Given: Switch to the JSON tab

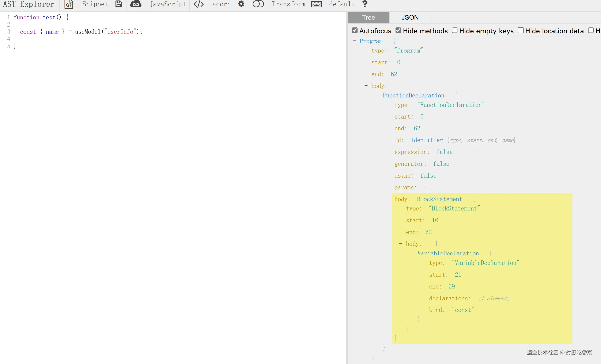Looking at the screenshot, I should tap(410, 17).
